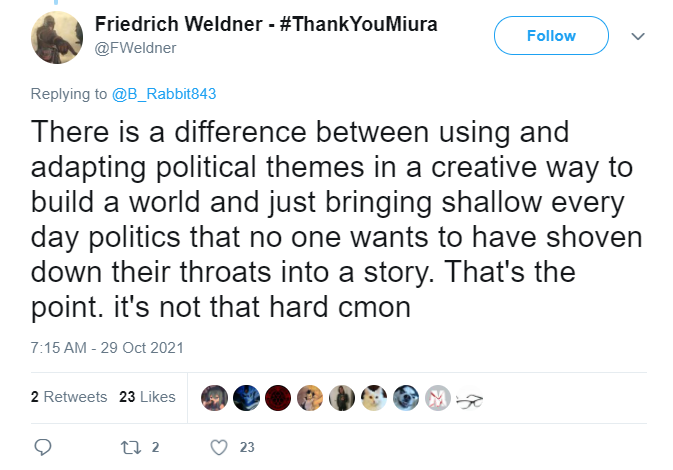Screen dimensions: 673x470
Task: Click the red letter M liker avatar
Action: (438, 398)
